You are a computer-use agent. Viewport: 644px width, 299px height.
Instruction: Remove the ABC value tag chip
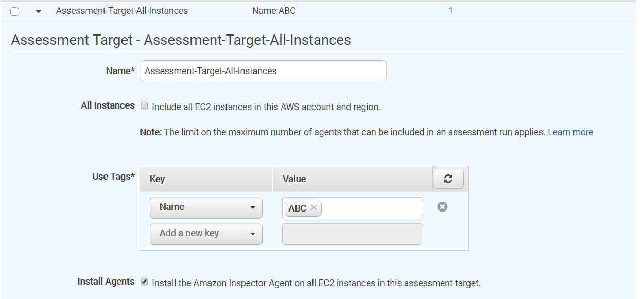pyautogui.click(x=314, y=208)
